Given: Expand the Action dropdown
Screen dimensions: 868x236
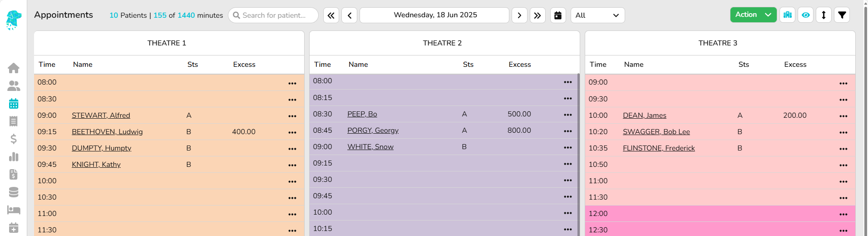Looking at the screenshot, I should [753, 15].
